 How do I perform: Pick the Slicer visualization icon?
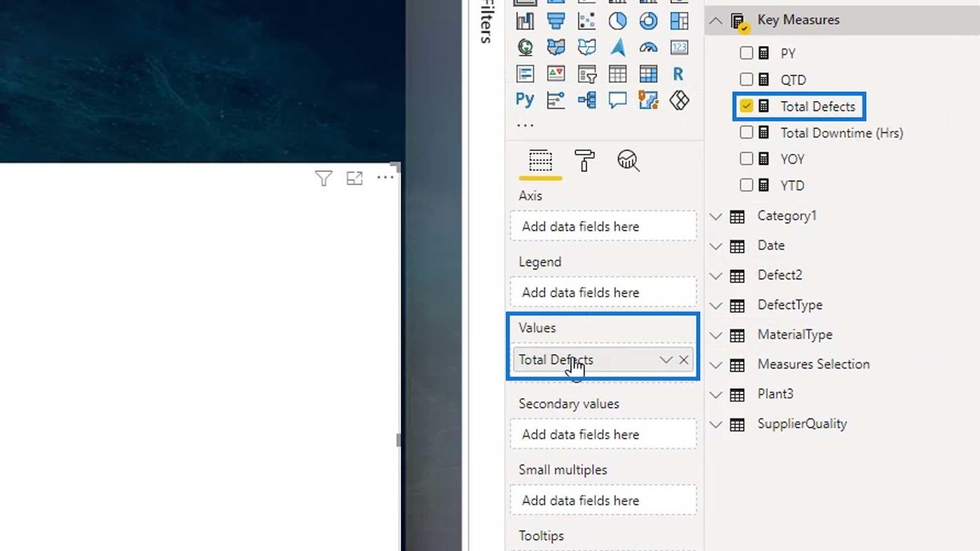586,73
